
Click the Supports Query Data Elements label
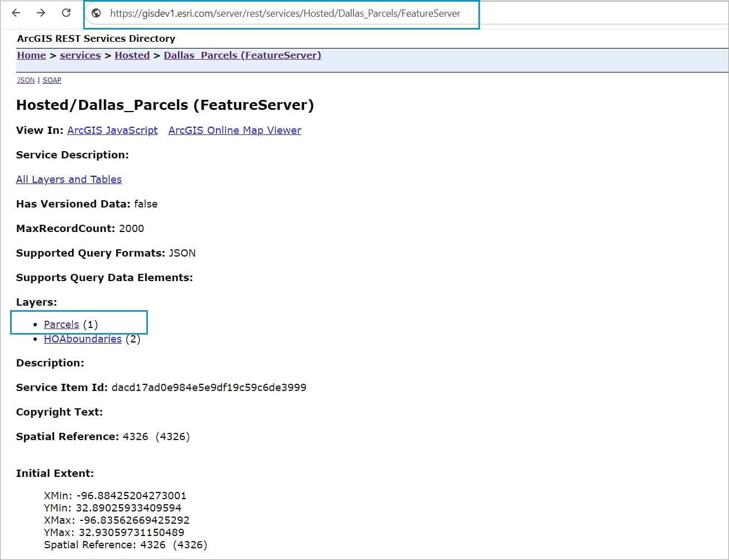click(x=104, y=278)
